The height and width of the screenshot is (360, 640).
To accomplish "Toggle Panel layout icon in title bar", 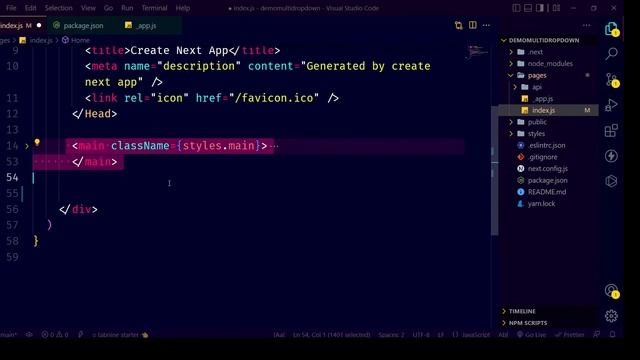I will (x=528, y=8).
